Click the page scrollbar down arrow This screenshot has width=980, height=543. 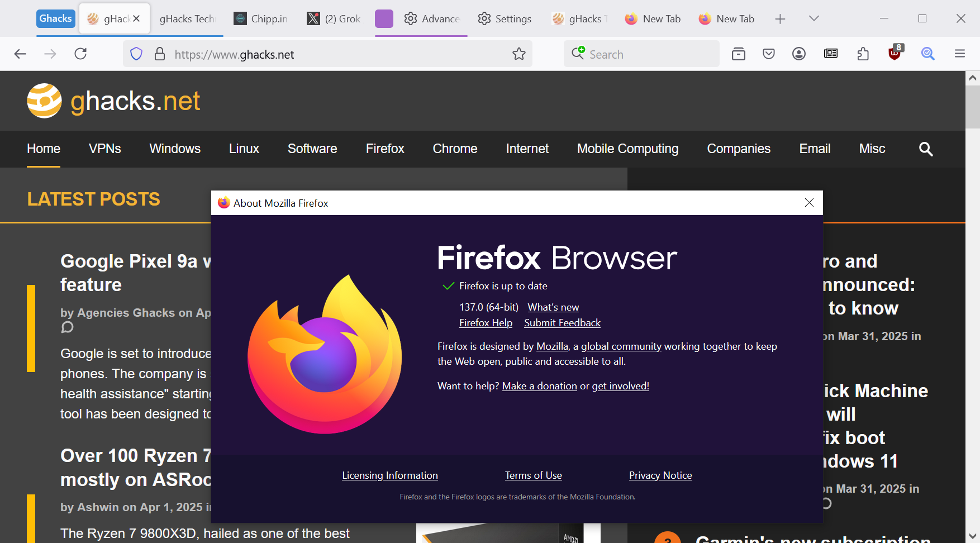pyautogui.click(x=973, y=536)
